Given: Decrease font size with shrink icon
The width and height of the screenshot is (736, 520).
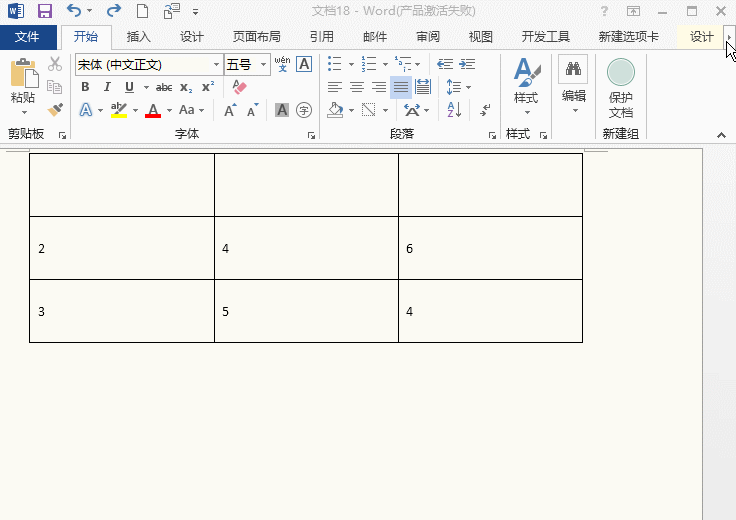Looking at the screenshot, I should [x=253, y=110].
